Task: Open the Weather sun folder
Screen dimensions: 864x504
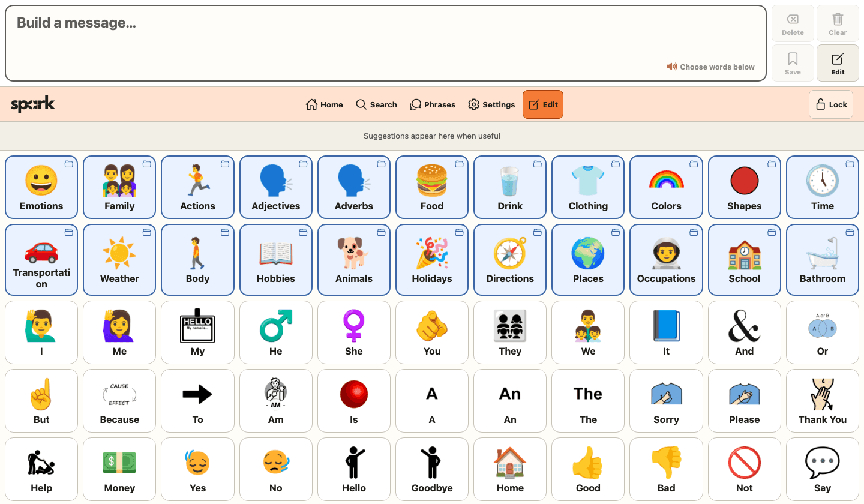Action: click(119, 260)
